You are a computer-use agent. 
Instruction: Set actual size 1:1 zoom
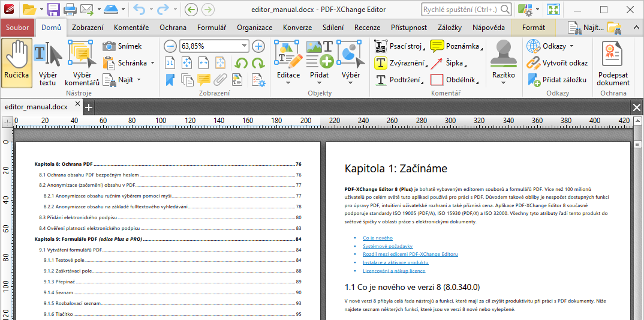click(x=170, y=62)
